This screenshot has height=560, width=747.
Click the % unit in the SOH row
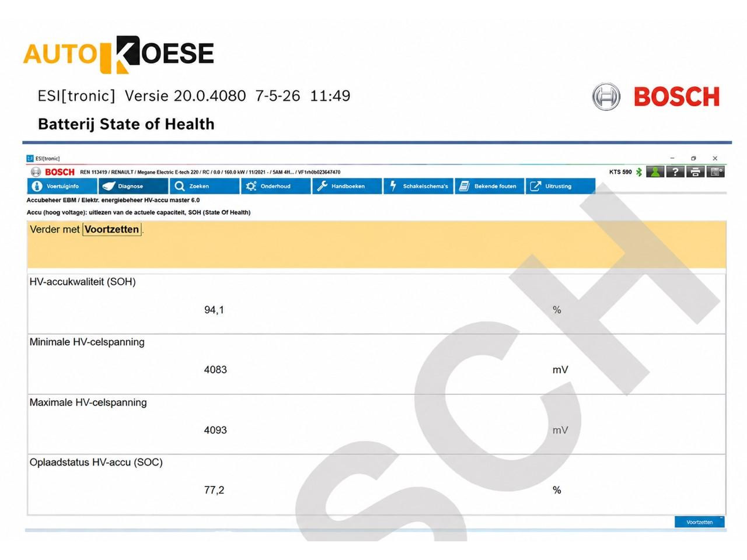pos(557,310)
